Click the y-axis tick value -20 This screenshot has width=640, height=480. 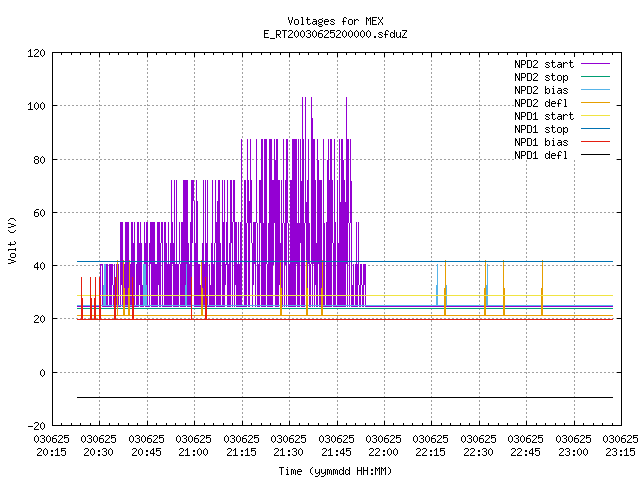36,426
